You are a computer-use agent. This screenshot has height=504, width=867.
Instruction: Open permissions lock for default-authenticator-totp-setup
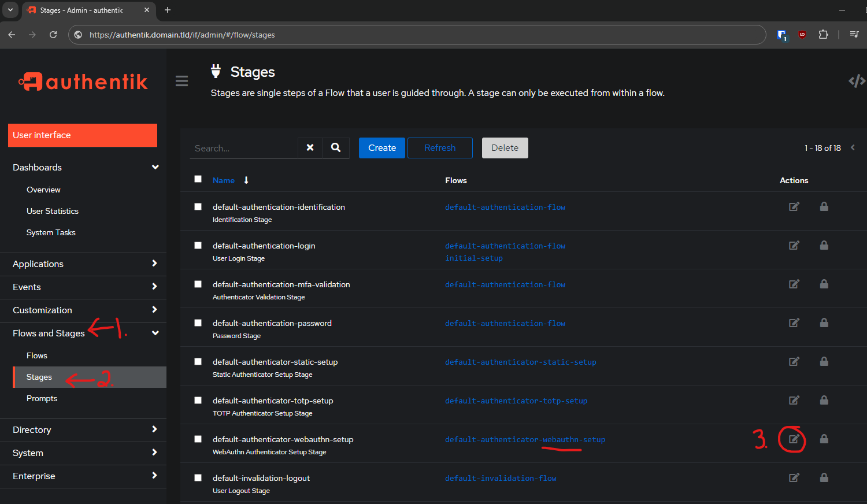coord(824,400)
